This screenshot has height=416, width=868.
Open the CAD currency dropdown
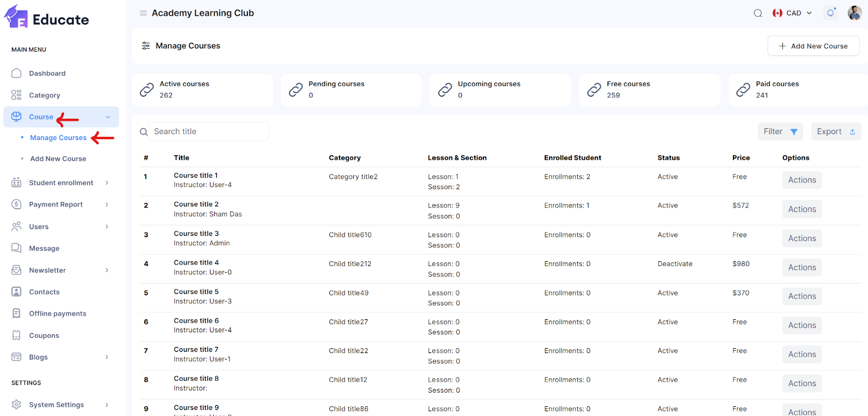[793, 13]
